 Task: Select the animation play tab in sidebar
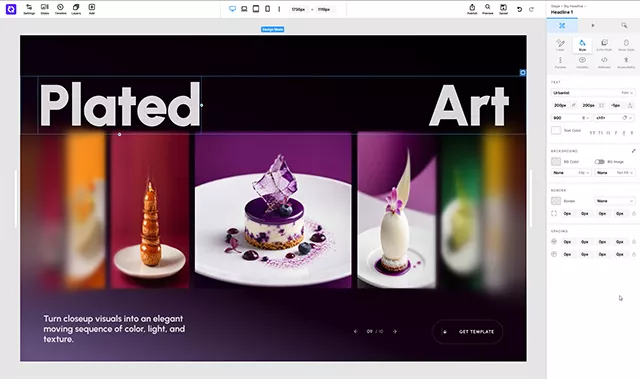pos(593,25)
